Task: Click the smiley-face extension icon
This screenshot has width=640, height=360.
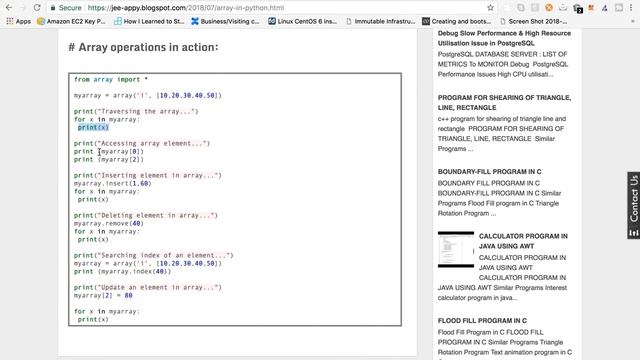Action: tap(563, 7)
